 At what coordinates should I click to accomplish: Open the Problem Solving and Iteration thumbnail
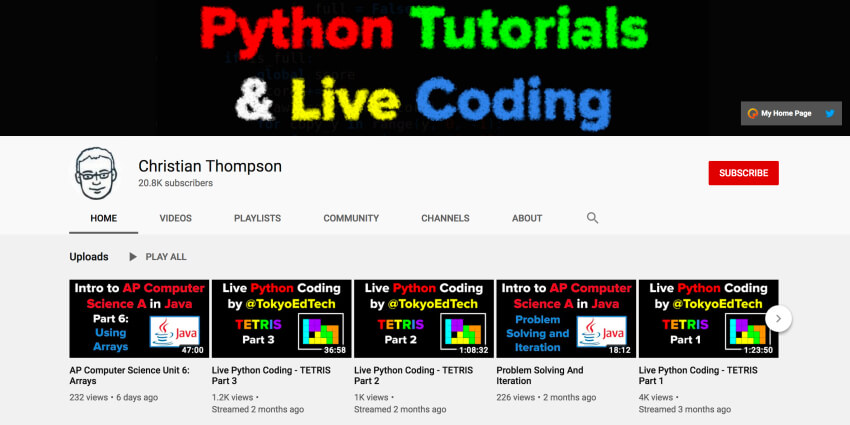pos(566,319)
